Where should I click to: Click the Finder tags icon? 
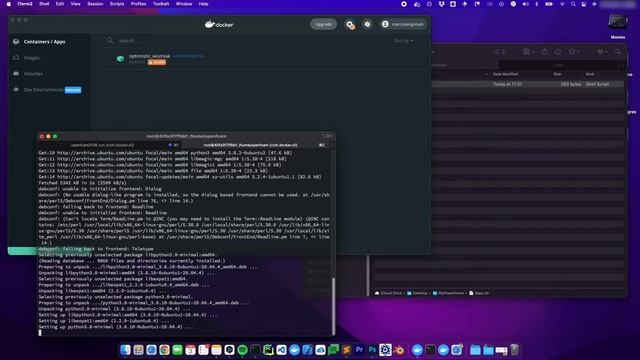(x=558, y=52)
